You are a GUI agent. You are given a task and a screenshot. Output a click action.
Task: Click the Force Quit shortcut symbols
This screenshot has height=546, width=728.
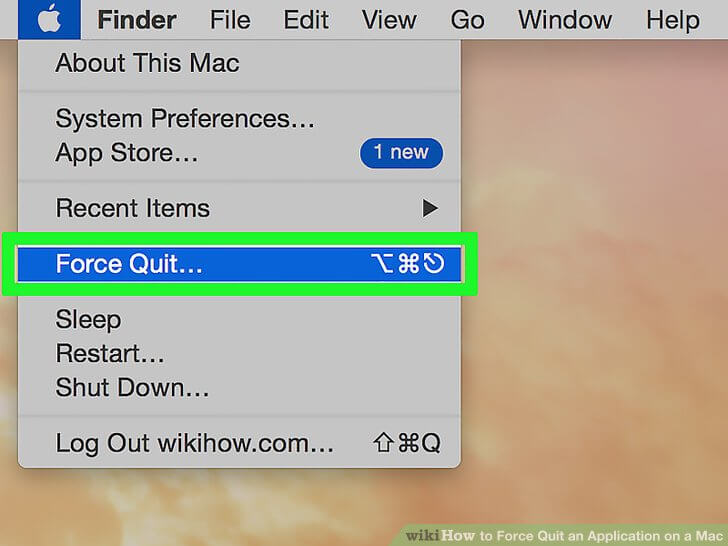coord(407,263)
